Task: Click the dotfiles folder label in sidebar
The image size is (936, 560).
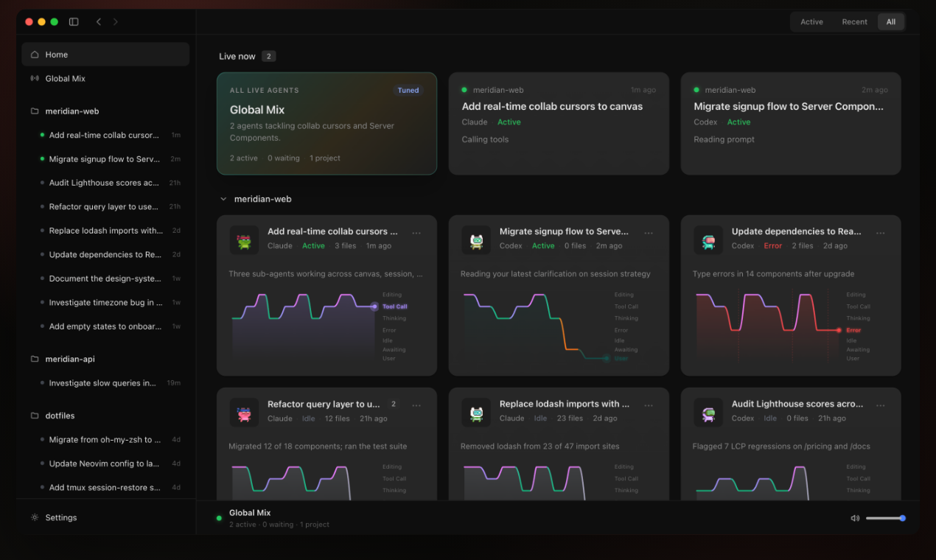Action: 60,416
